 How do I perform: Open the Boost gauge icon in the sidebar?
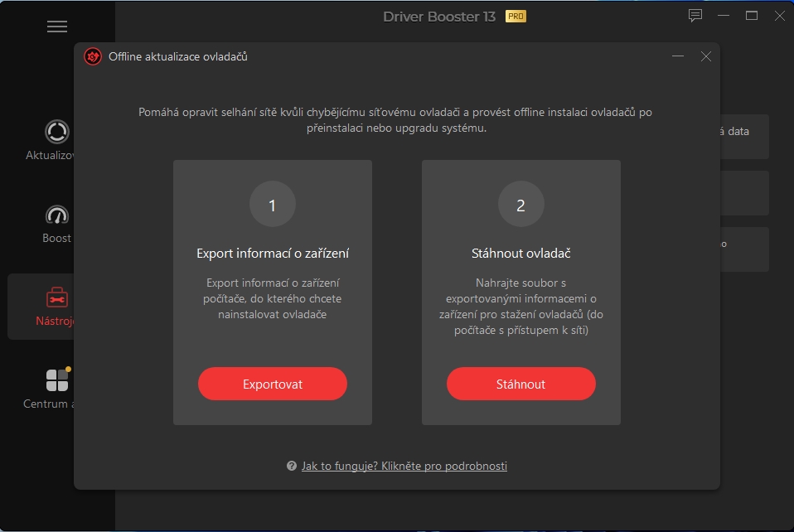pos(57,215)
